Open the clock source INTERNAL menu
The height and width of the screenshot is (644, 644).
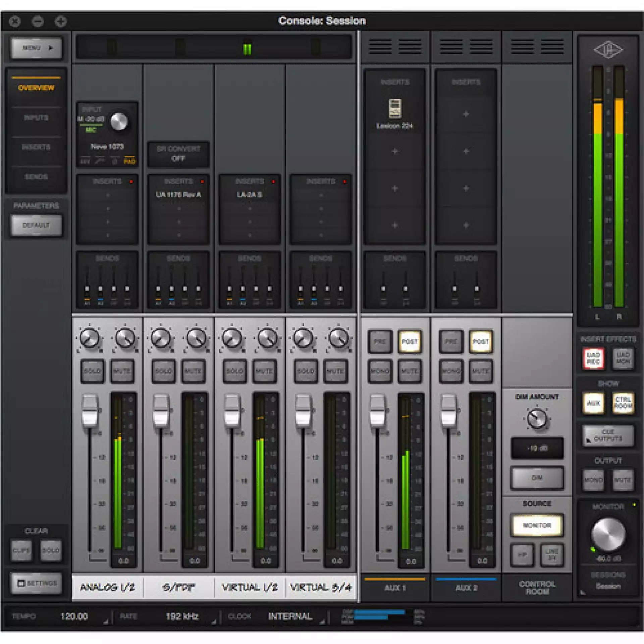[x=290, y=616]
